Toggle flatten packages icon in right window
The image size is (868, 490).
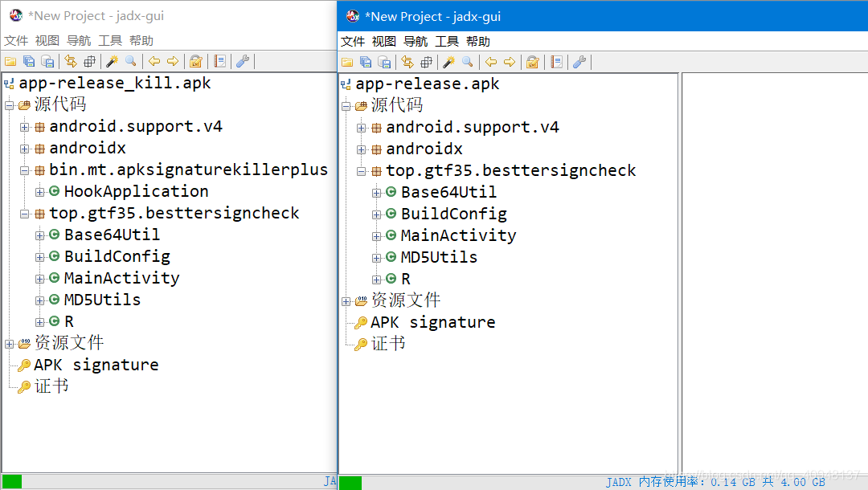pos(426,62)
